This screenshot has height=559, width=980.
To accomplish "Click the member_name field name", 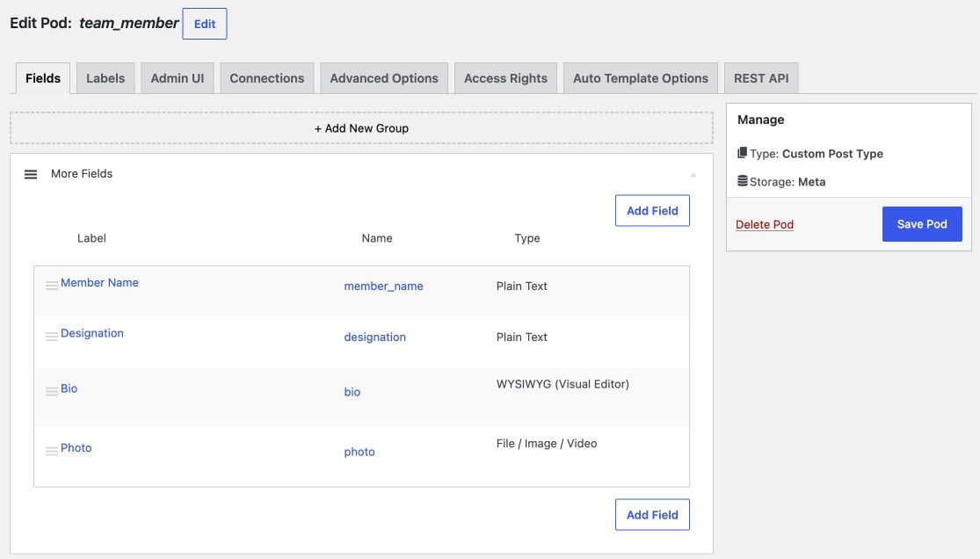I will click(383, 286).
